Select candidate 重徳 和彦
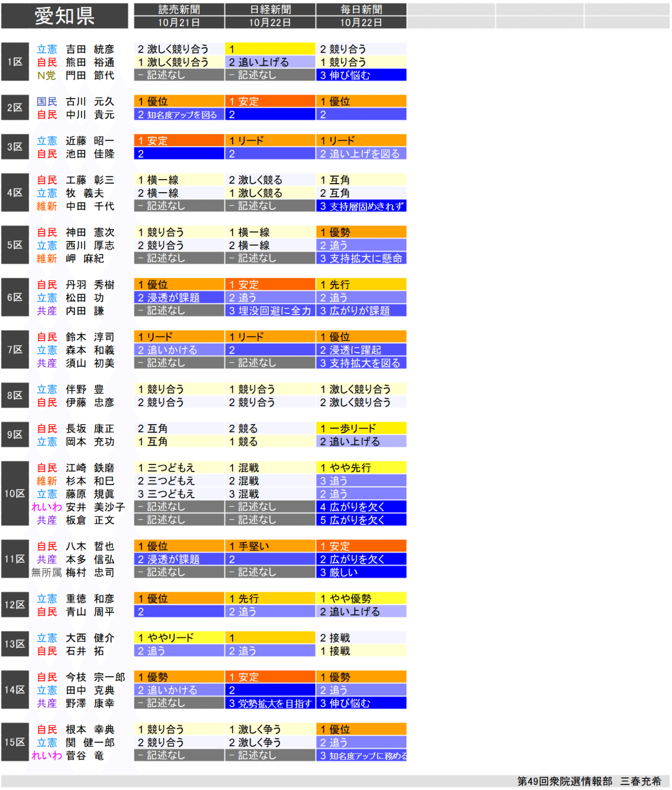The image size is (672, 790). (x=90, y=599)
